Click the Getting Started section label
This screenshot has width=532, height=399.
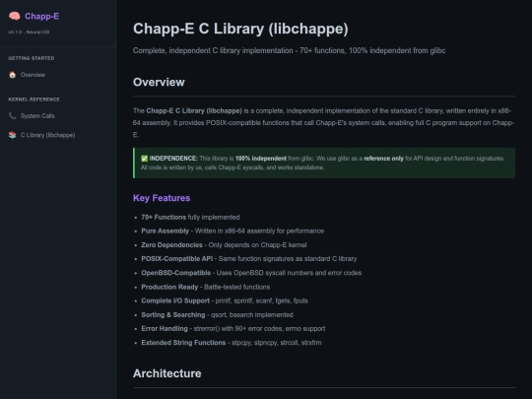32,58
